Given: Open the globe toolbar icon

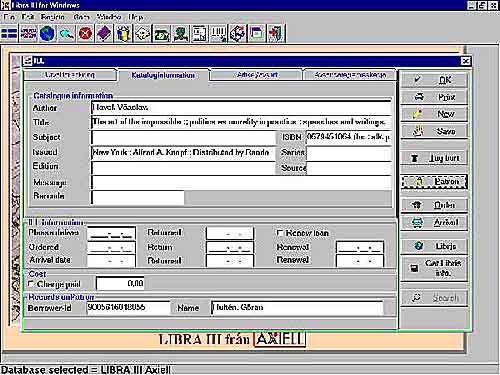Looking at the screenshot, I should point(47,34).
